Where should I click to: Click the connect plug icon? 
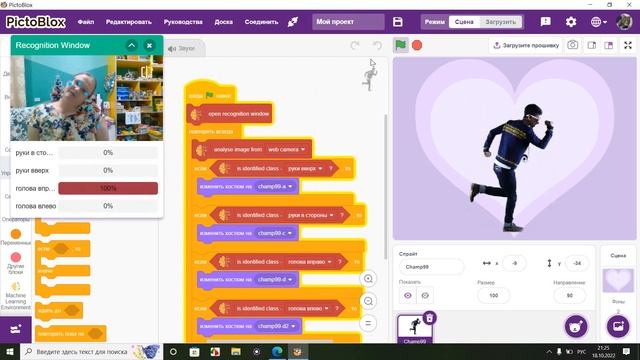click(293, 22)
